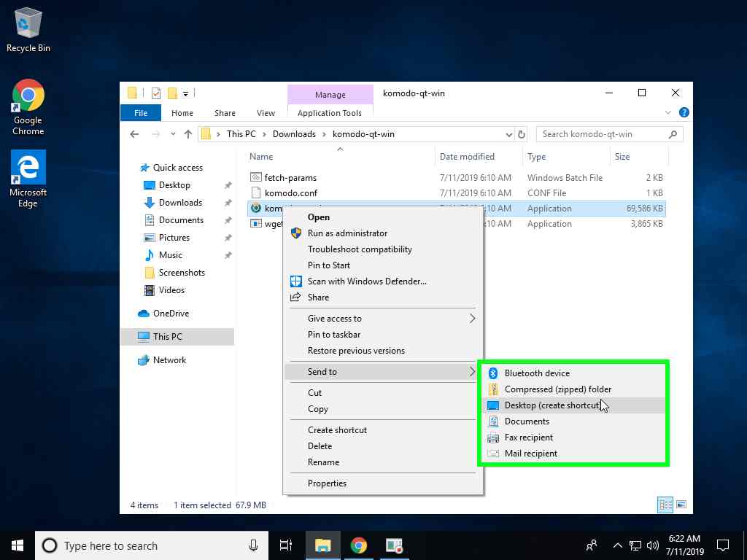
Task: Refresh the komodo-qt-win folder
Action: (522, 135)
